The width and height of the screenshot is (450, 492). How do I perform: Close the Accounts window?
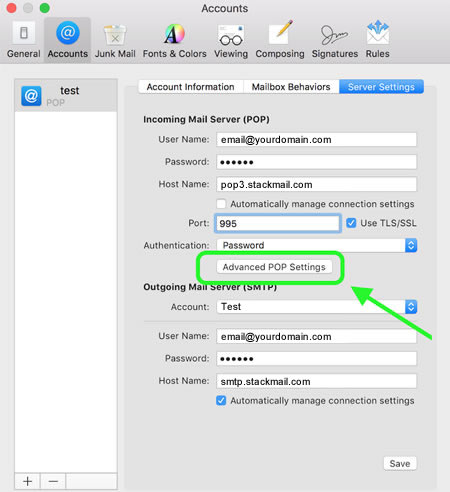point(11,8)
